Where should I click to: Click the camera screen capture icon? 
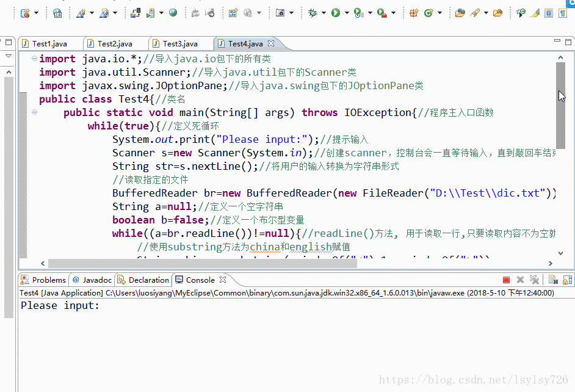point(280,13)
